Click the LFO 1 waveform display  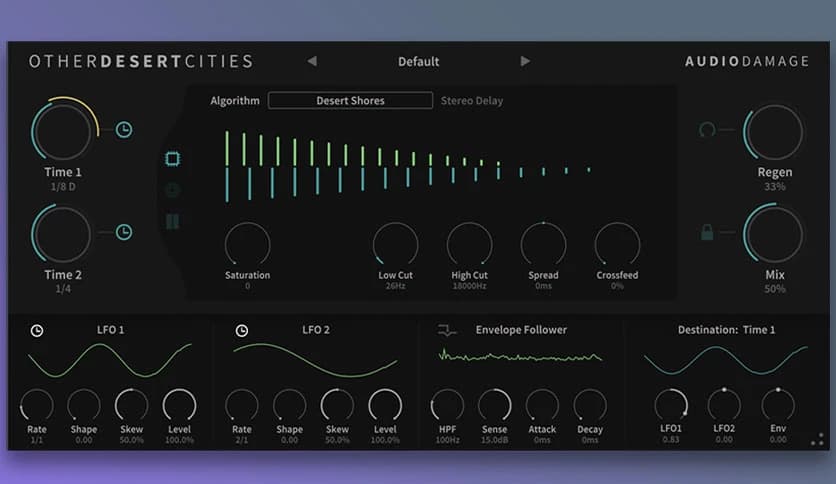pyautogui.click(x=110, y=360)
